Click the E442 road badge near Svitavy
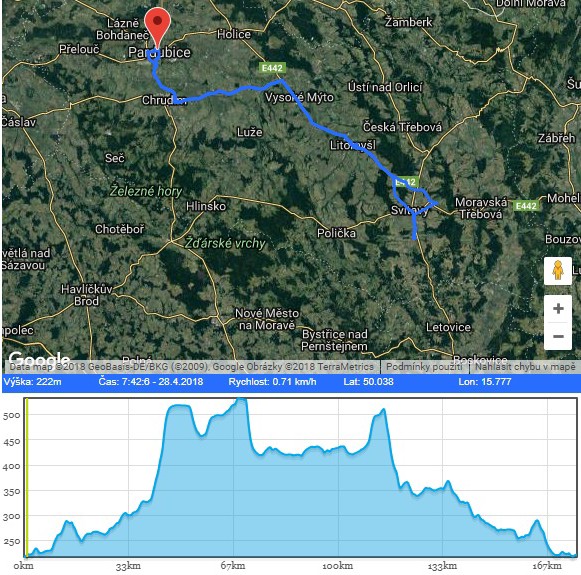The height and width of the screenshot is (575, 581). click(x=406, y=182)
